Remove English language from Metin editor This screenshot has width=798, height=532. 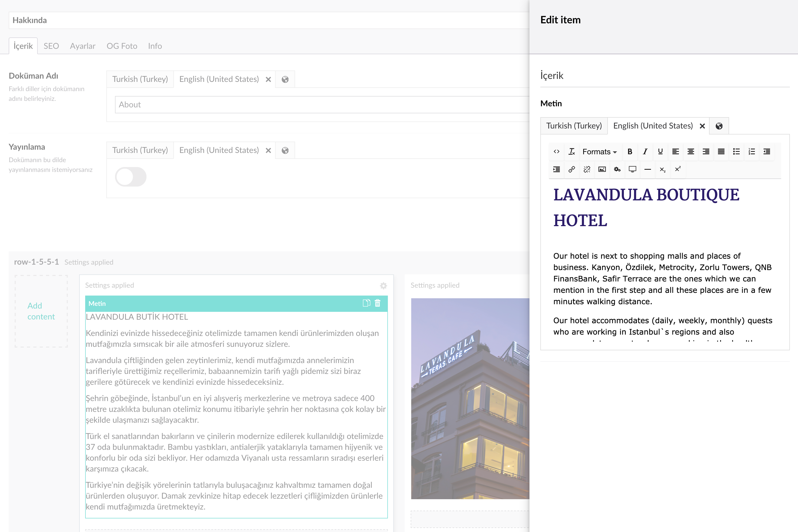pyautogui.click(x=702, y=126)
